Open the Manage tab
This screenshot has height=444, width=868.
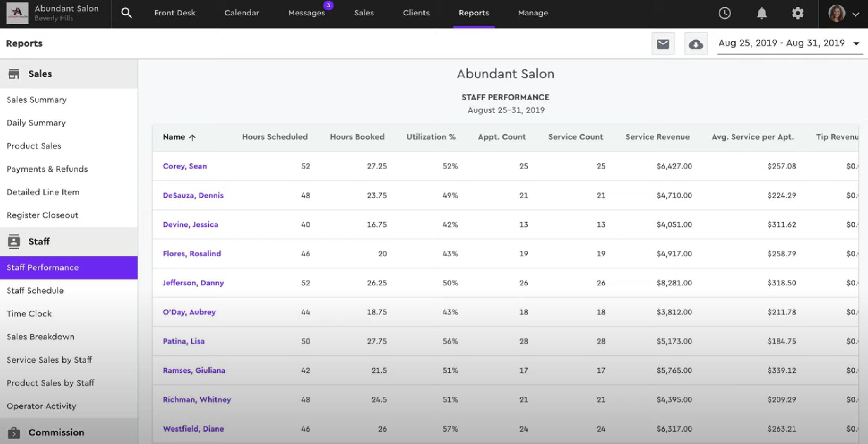(533, 13)
